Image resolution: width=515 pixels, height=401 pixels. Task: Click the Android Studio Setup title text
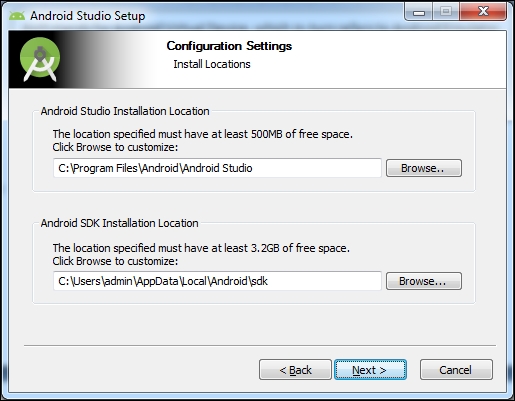88,16
